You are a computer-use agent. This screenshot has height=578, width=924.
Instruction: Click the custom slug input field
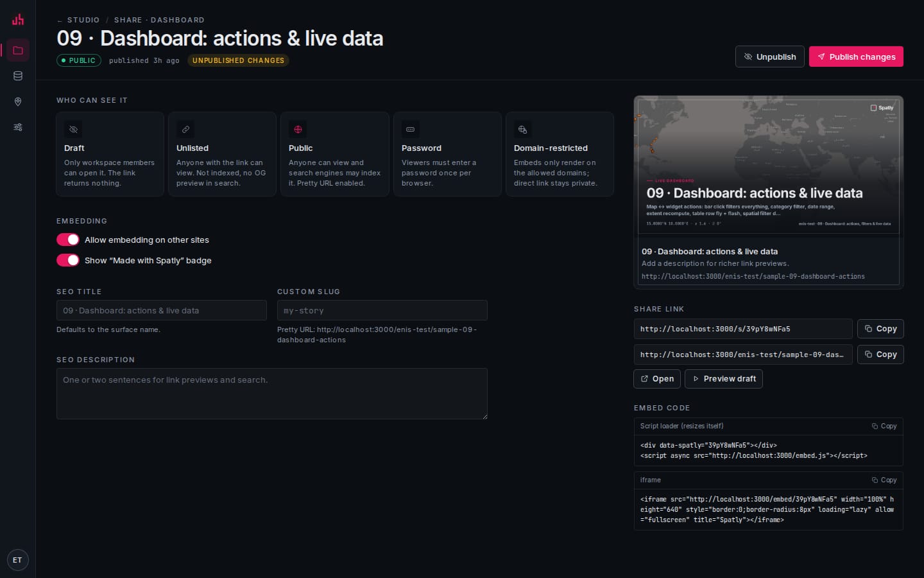pyautogui.click(x=382, y=310)
